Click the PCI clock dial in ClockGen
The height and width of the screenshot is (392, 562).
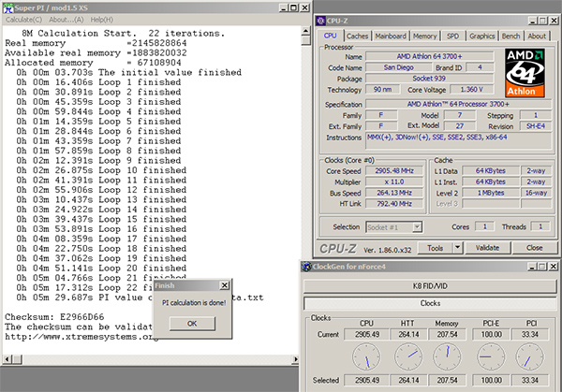(x=530, y=356)
